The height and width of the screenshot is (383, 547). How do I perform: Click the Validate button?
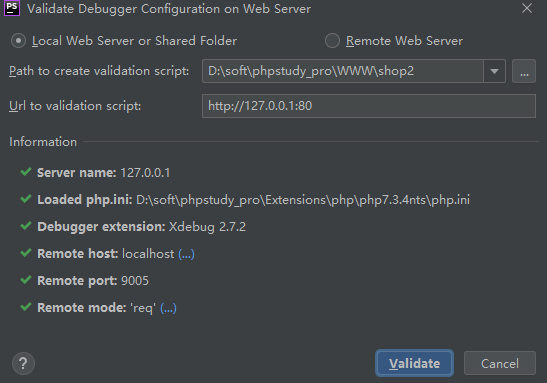(414, 363)
